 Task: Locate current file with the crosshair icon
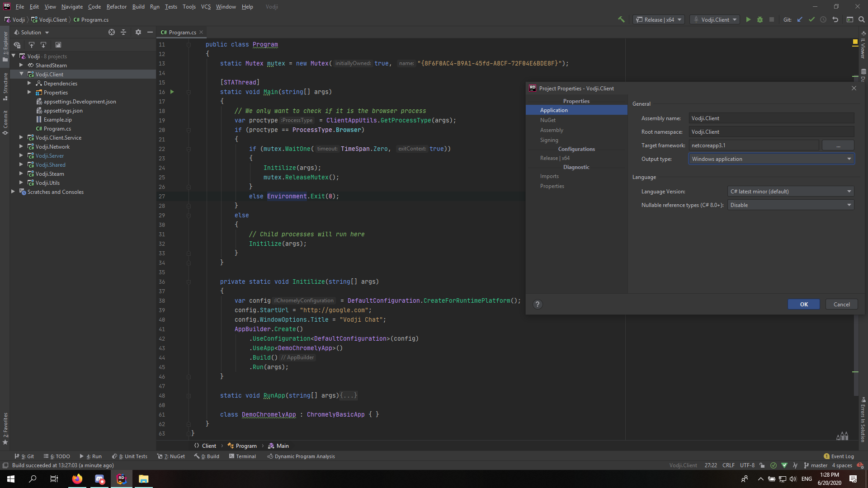click(111, 32)
